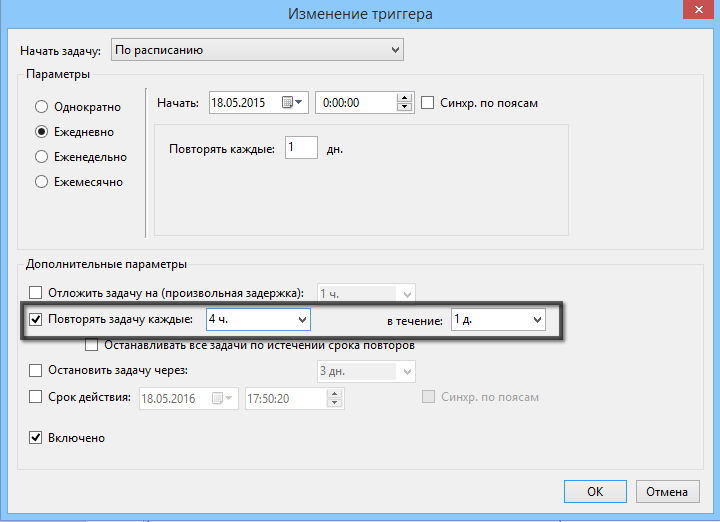Enable Останавливать все задачи по истечении срока
Screen dimensions: 720x522
coord(91,345)
